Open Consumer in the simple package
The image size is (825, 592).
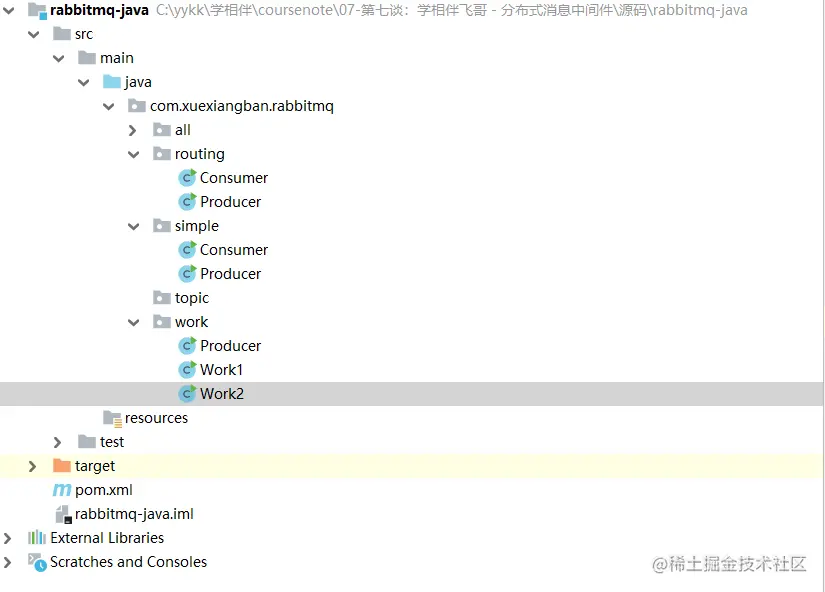click(234, 250)
